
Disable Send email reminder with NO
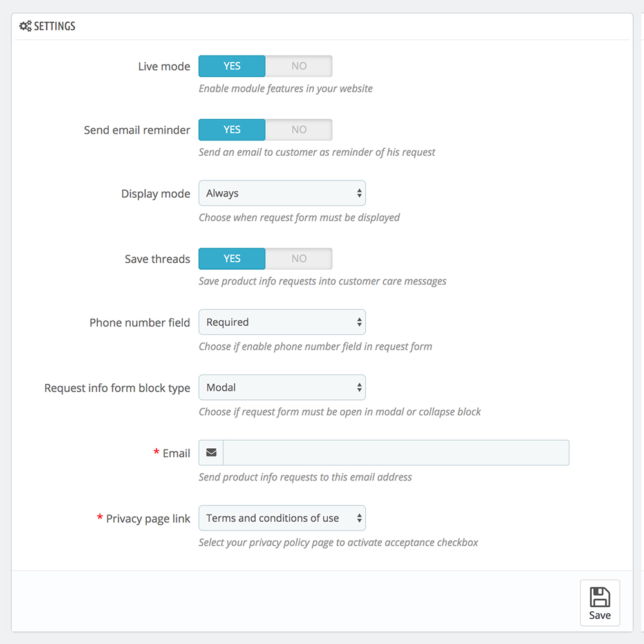[x=299, y=130]
